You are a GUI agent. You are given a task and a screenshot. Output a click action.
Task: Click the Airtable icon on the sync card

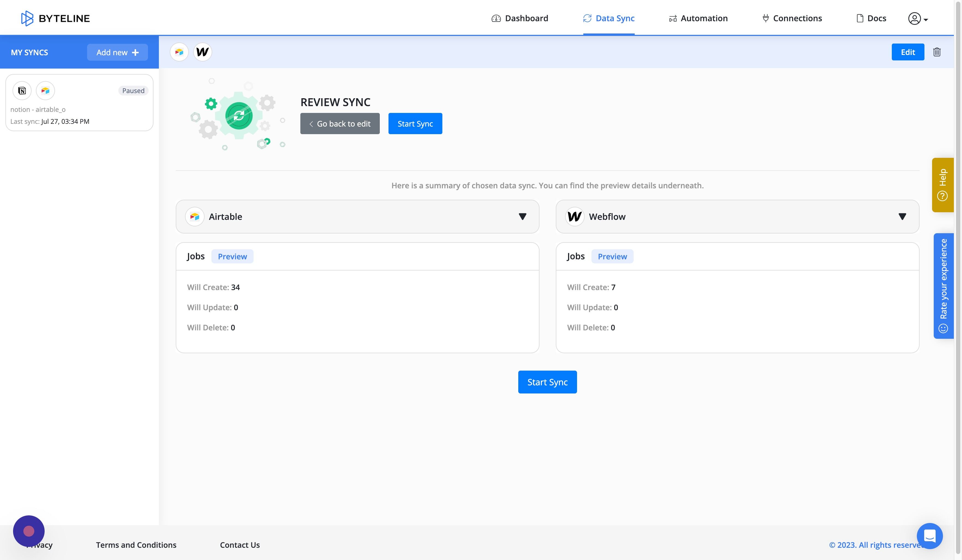[x=45, y=90]
